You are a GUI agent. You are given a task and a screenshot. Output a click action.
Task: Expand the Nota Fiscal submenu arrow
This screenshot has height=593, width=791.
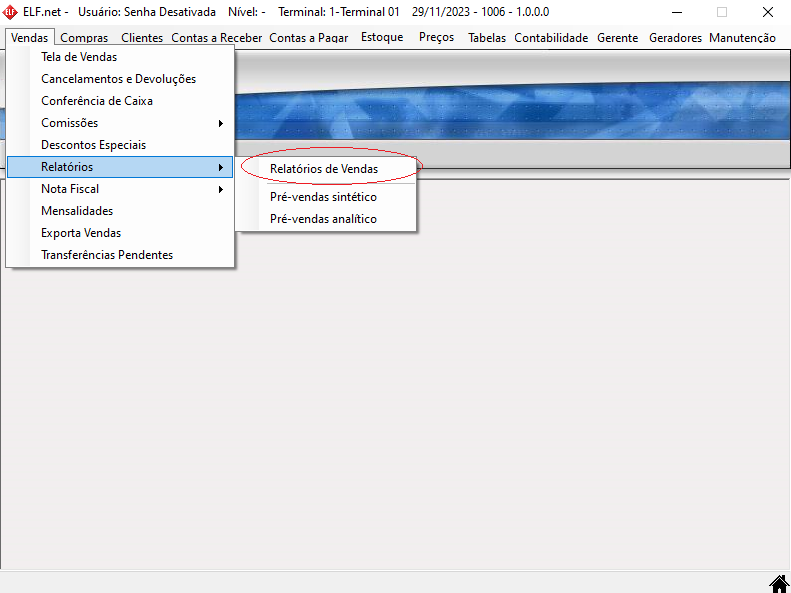pyautogui.click(x=220, y=190)
